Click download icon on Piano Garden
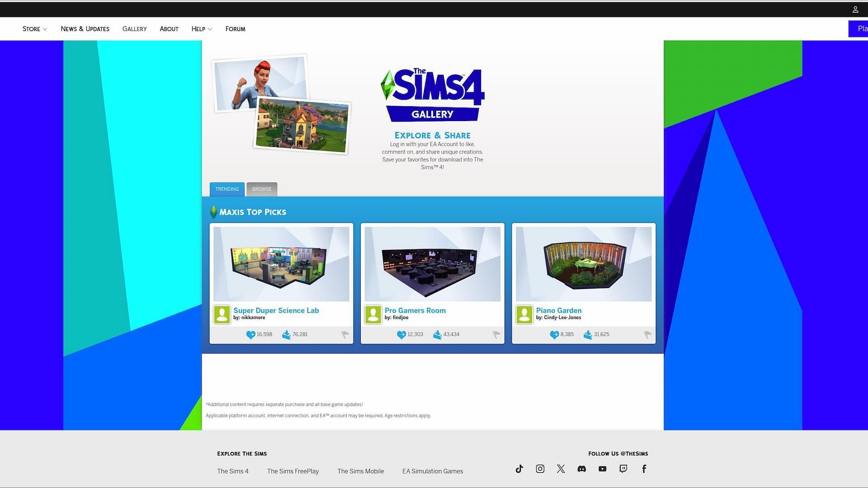The image size is (868, 488). click(588, 335)
